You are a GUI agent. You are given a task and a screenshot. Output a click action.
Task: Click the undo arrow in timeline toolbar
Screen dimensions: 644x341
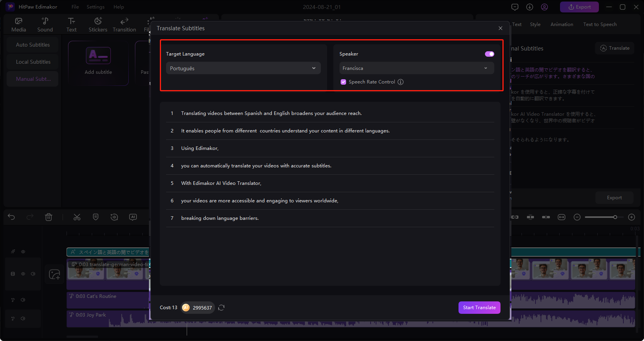tap(11, 217)
